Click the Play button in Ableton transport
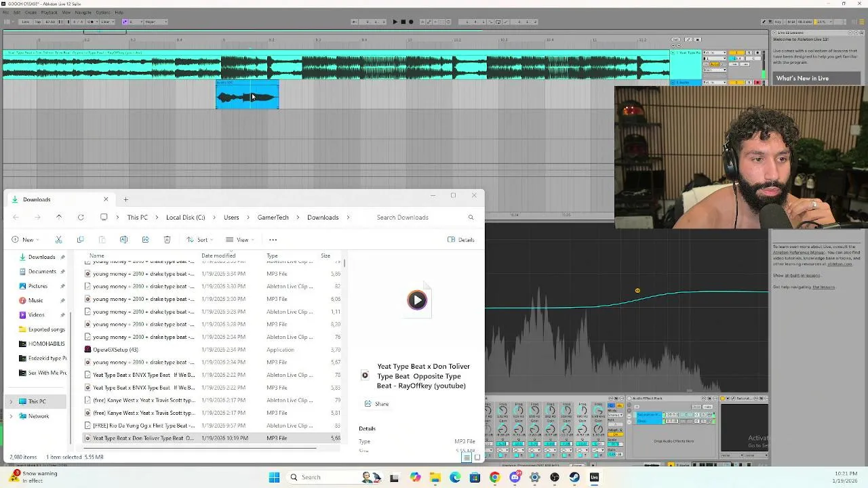The image size is (868, 488). point(395,22)
